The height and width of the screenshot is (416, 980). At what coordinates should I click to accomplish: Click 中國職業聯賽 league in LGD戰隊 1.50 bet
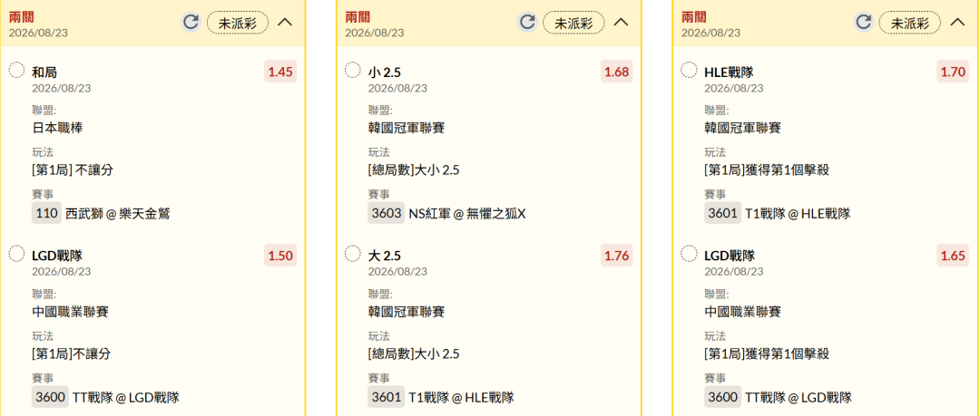coord(70,312)
